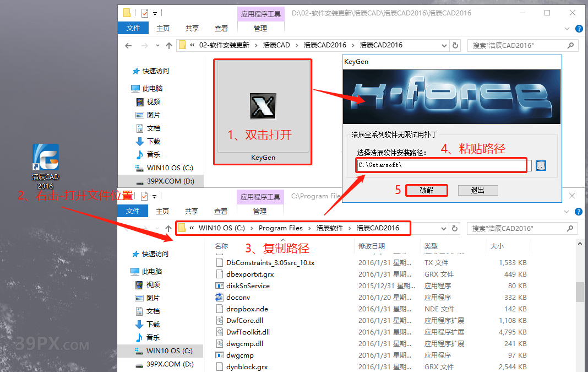Select DwfCore.dll file icon
588x372 pixels.
219,321
